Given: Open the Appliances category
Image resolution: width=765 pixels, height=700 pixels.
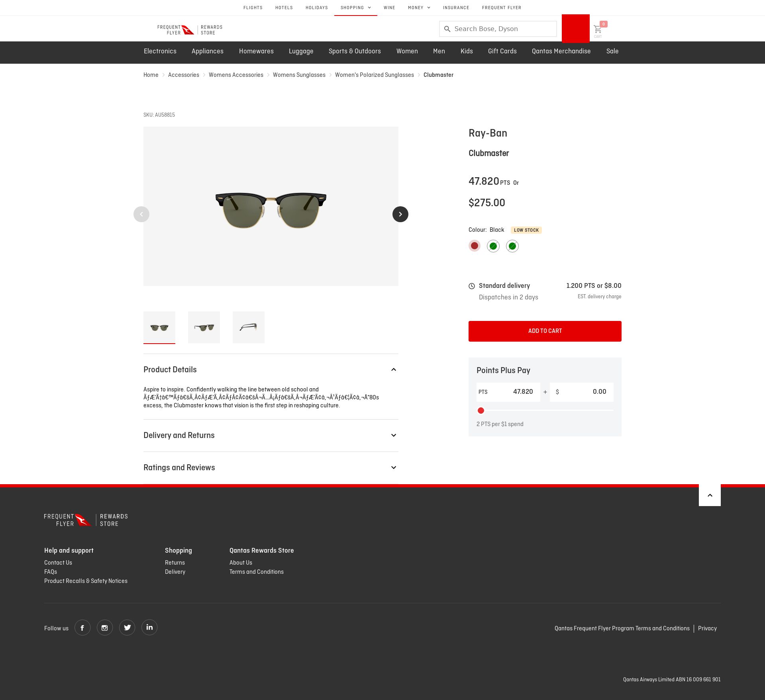Looking at the screenshot, I should tap(208, 51).
